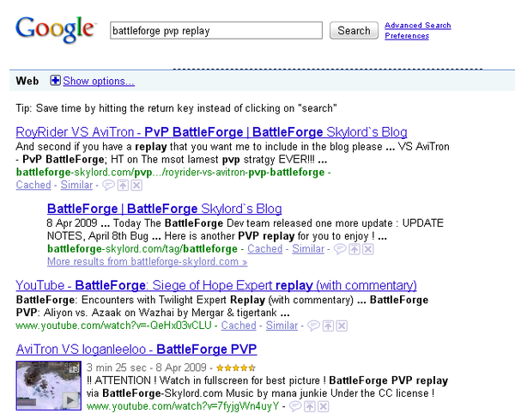This screenshot has height=420, width=515.
Task: Promote the battleforge-skylord.com/tag/battleforge result
Action: point(354,249)
